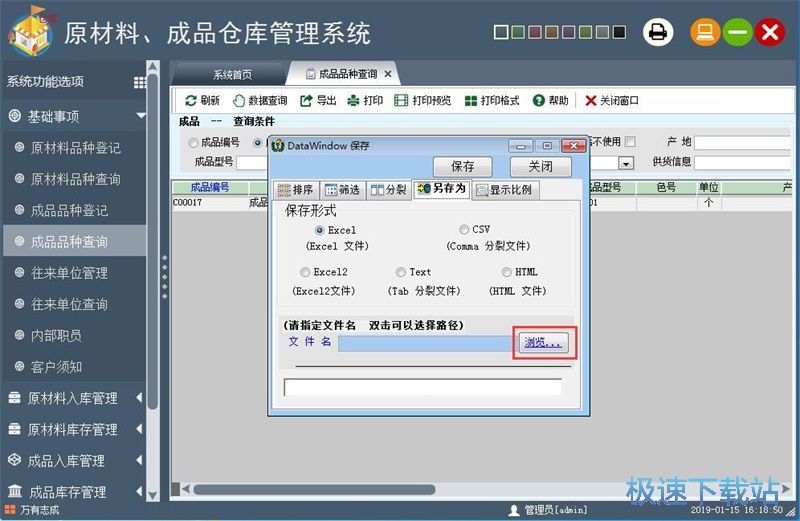Open 往来单位管理 in the sidebar
This screenshot has width=800, height=521.
pyautogui.click(x=69, y=273)
